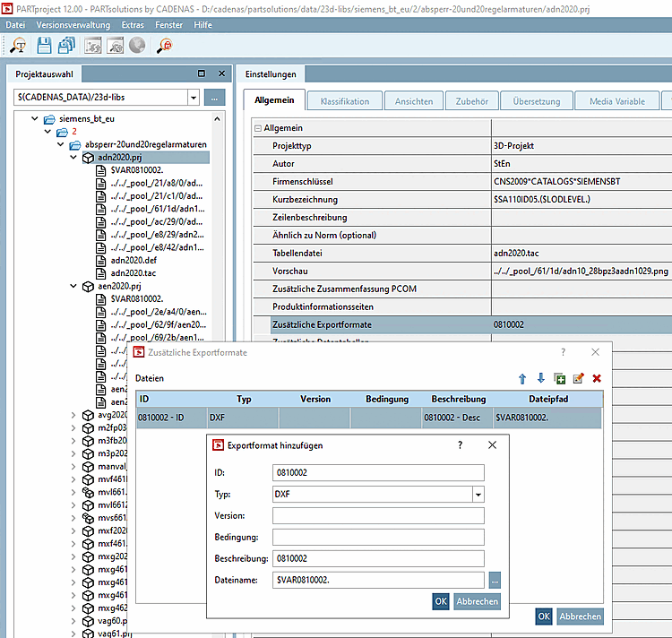Image resolution: width=672 pixels, height=638 pixels.
Task: Switch to the Klassifikation tab
Action: click(x=344, y=101)
